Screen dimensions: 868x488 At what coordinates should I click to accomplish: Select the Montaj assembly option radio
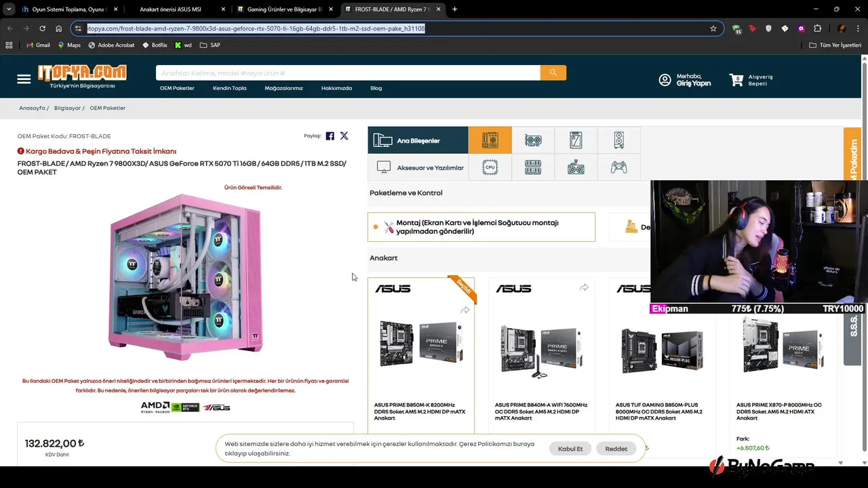tap(376, 227)
